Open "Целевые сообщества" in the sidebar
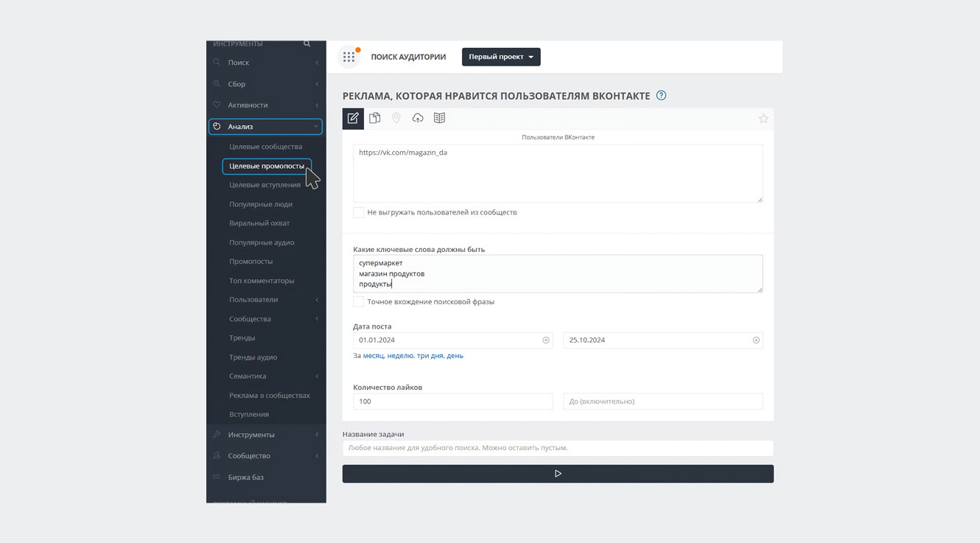The width and height of the screenshot is (980, 543). [x=265, y=147]
